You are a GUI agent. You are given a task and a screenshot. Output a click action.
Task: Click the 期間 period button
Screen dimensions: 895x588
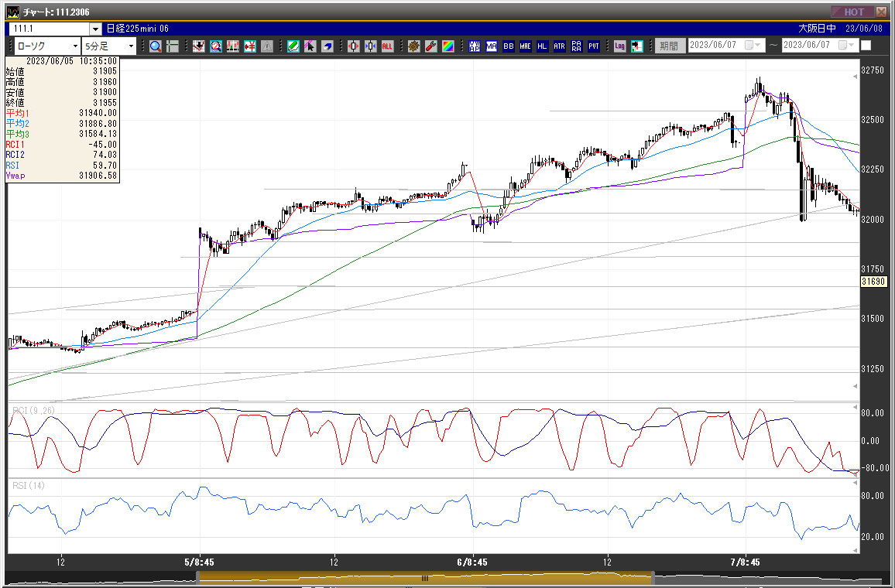[x=669, y=46]
